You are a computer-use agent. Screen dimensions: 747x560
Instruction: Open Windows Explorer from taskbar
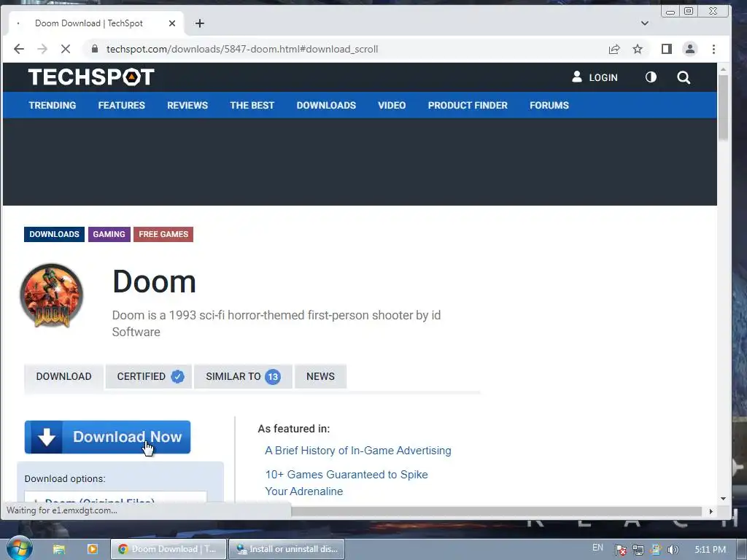(x=58, y=549)
